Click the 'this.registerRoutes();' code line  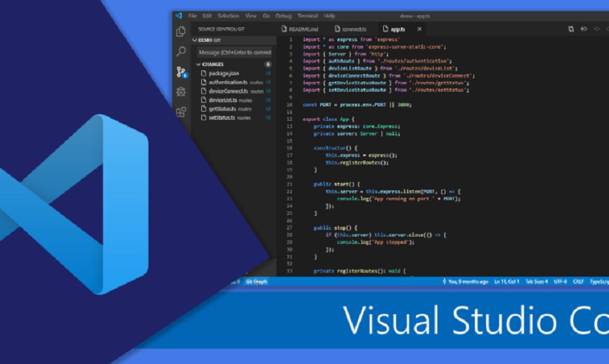pos(357,162)
